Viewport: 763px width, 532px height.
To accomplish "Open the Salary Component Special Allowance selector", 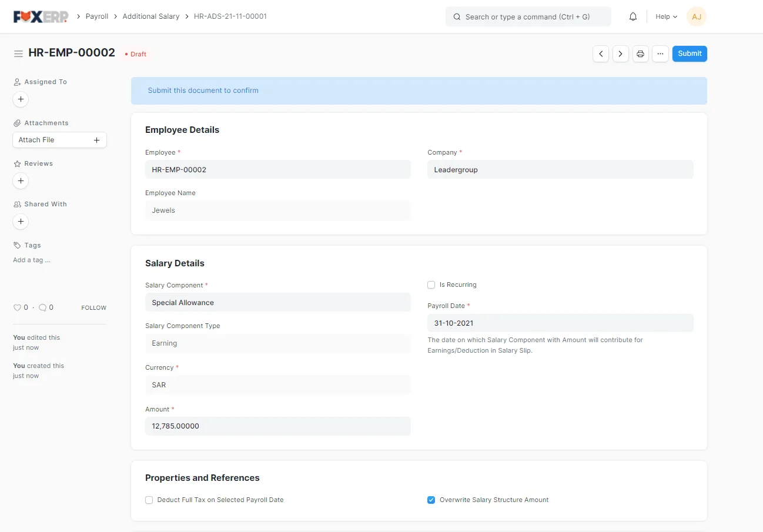I will (277, 302).
